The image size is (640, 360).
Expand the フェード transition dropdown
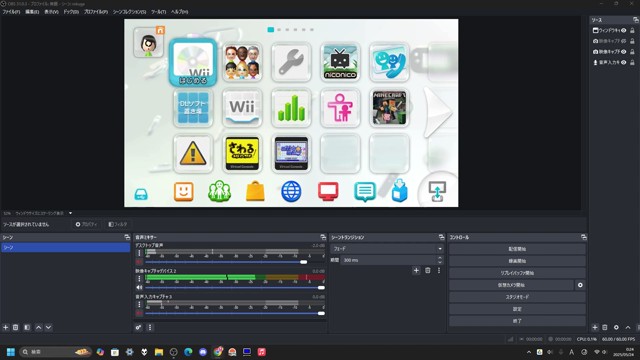(440, 249)
